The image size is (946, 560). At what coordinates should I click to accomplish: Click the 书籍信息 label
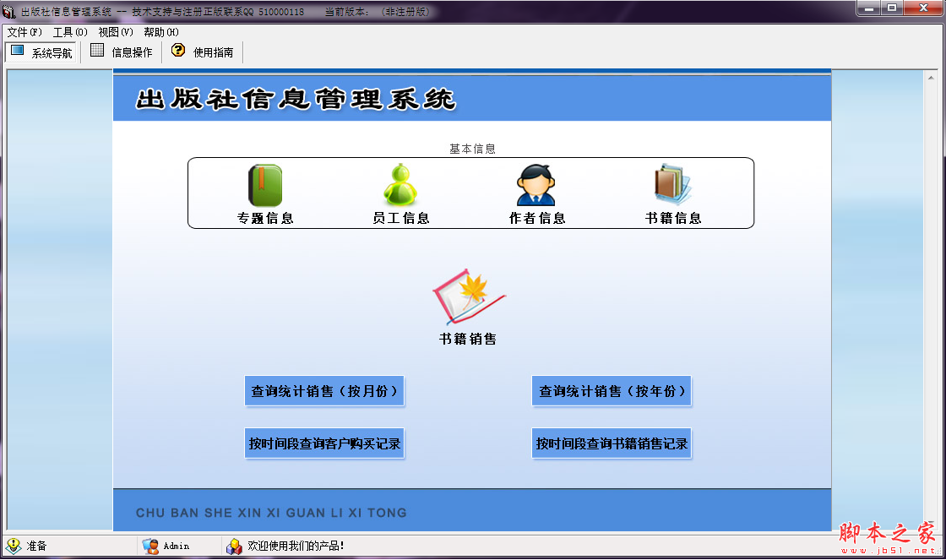673,218
